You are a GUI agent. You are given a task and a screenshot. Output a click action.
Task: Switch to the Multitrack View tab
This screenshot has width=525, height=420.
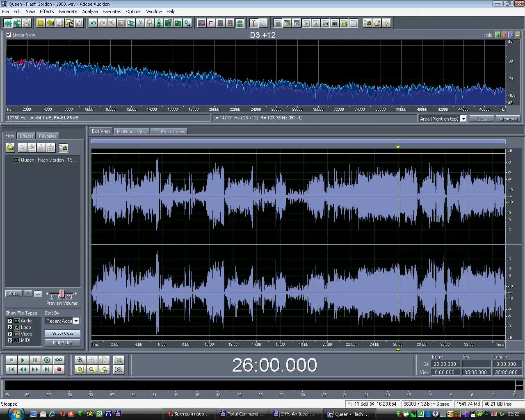pyautogui.click(x=132, y=132)
